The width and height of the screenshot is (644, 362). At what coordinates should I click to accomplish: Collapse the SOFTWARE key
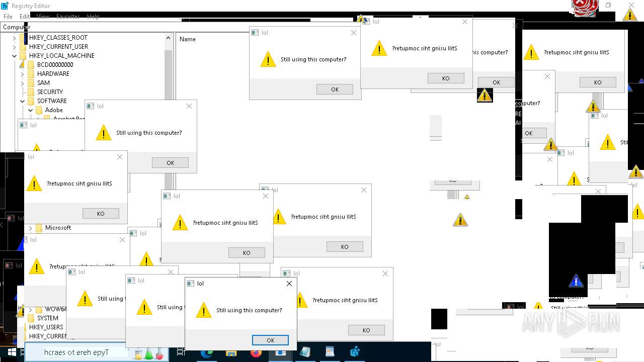(x=23, y=101)
